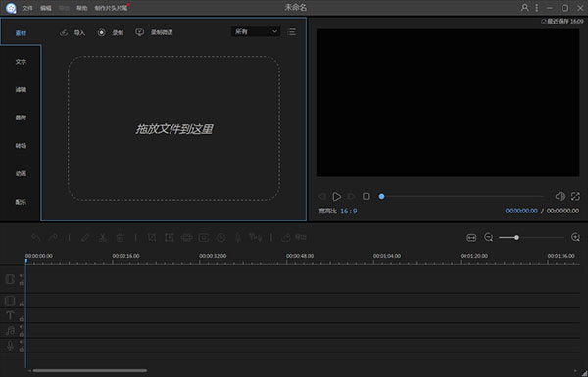Click the overlay track icon
This screenshot has width=588, height=377.
point(10,301)
